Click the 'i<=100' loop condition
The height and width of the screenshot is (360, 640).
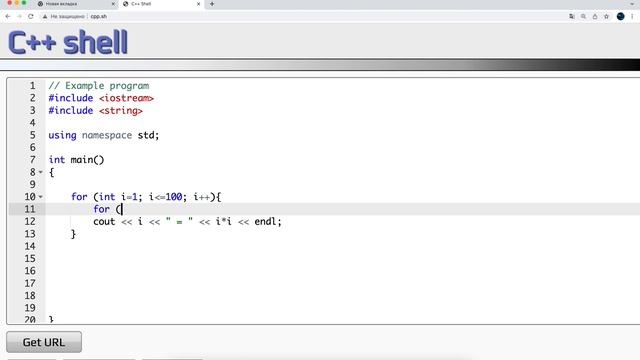coord(166,197)
